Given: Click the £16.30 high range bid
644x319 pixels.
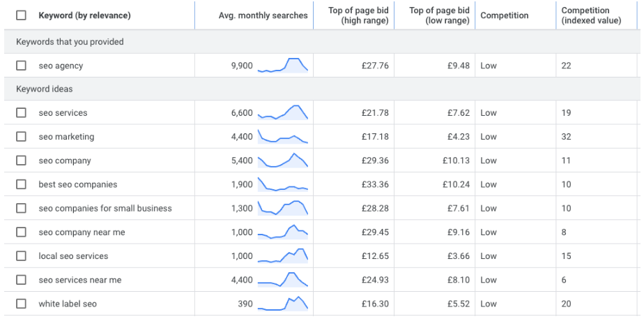Looking at the screenshot, I should (x=375, y=304).
